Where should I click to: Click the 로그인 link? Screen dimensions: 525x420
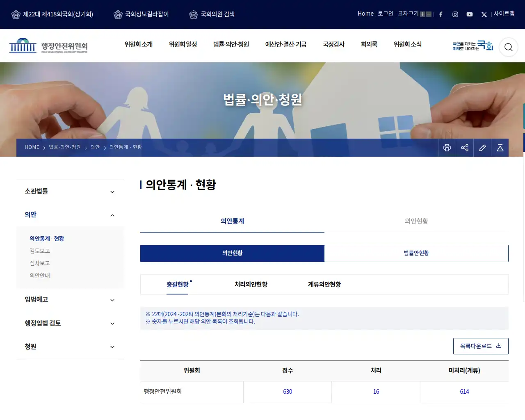tap(386, 14)
